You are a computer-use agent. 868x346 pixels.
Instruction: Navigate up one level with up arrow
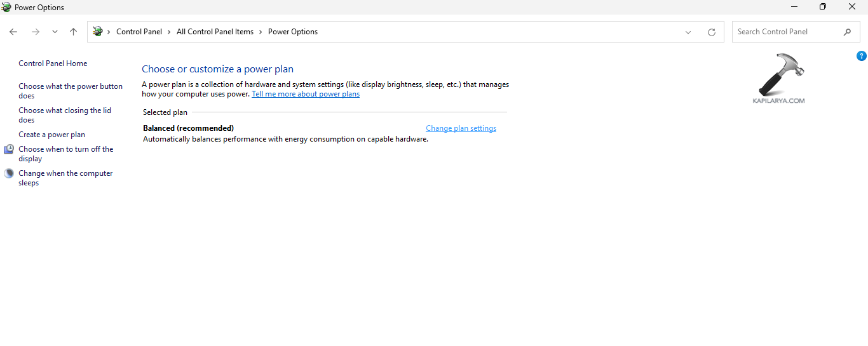coord(74,32)
